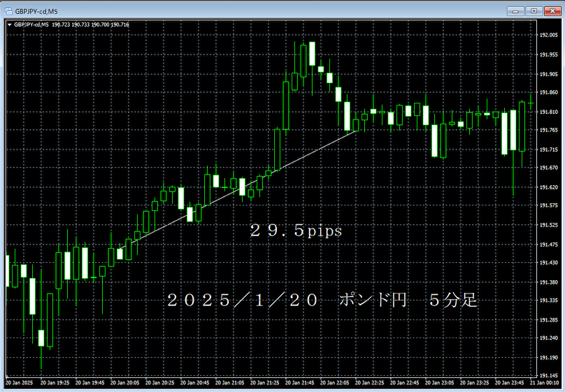The height and width of the screenshot is (392, 565).
Task: Click the 191.620 price scale label
Action: [x=548, y=187]
